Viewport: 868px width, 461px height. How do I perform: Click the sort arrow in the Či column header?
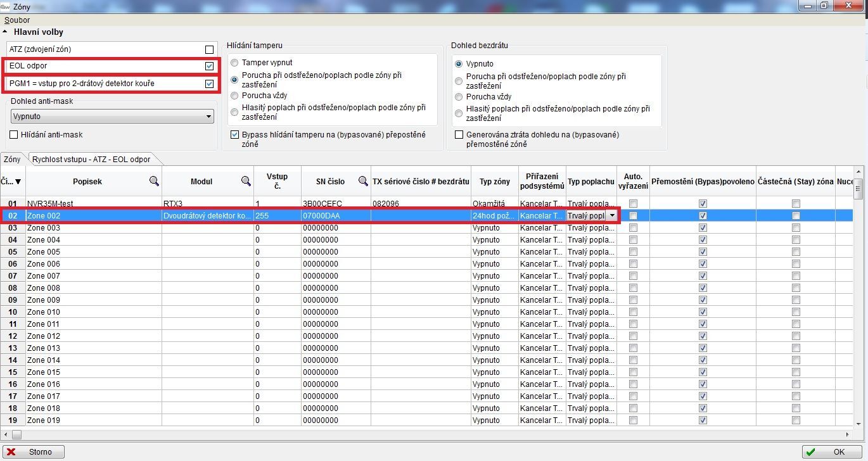pyautogui.click(x=18, y=182)
